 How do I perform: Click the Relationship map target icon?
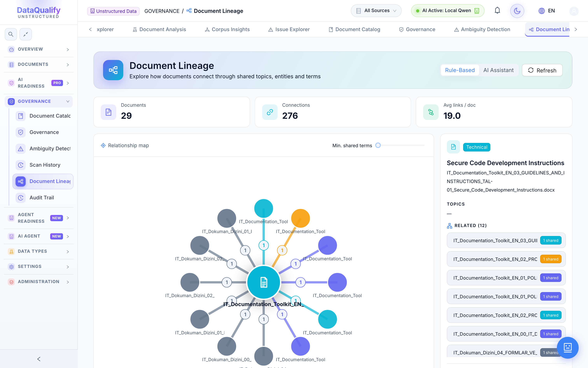coord(103,146)
